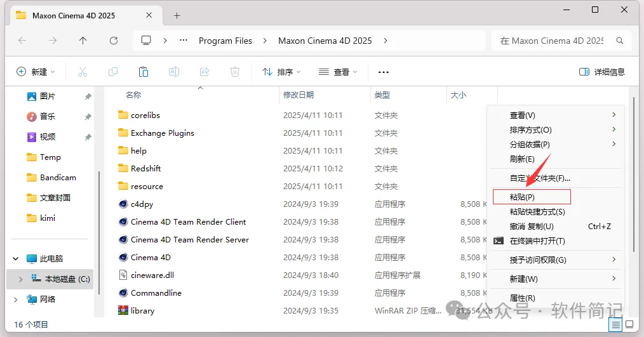Select Cinema 4D Team Render Client
The image size is (644, 337).
(x=182, y=221)
